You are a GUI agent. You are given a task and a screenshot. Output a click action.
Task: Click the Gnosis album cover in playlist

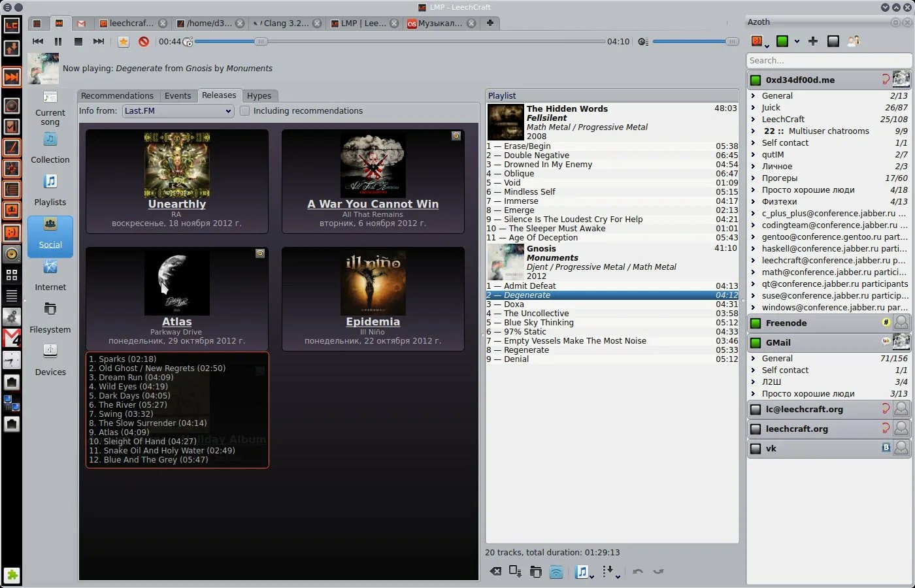point(506,262)
